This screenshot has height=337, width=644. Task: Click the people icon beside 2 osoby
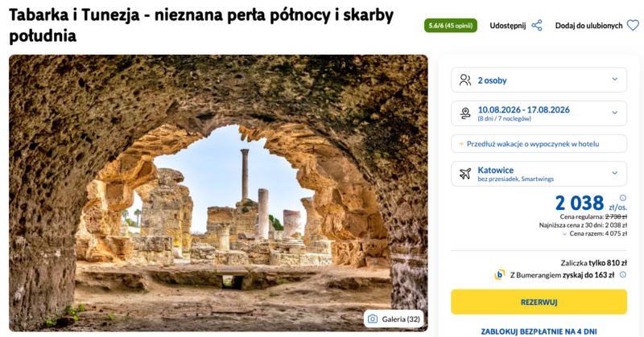(x=464, y=80)
